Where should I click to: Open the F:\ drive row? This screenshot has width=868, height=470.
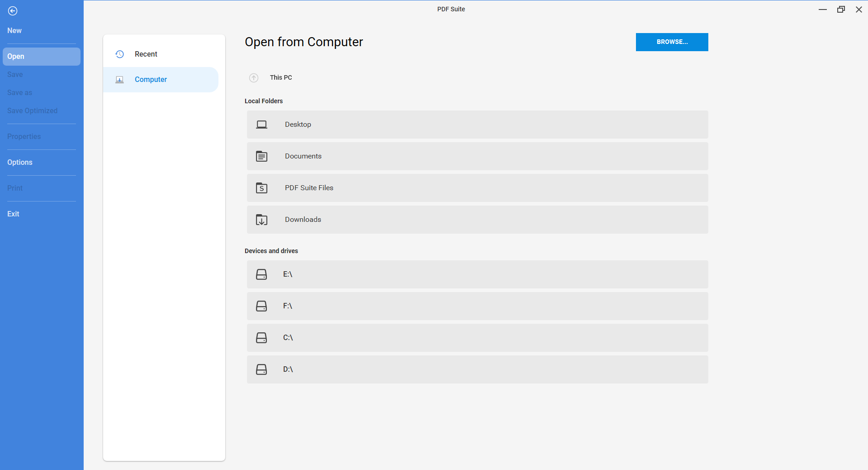click(x=477, y=306)
